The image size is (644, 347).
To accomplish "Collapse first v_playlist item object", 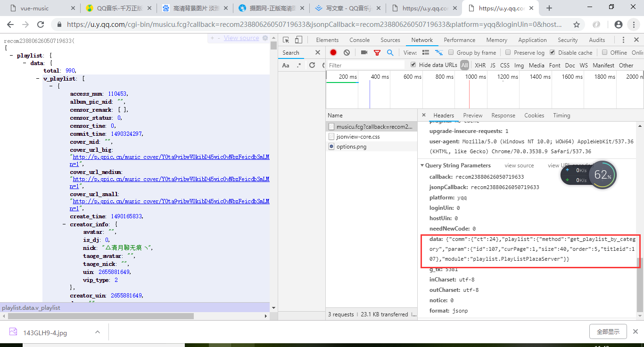I will coord(51,86).
